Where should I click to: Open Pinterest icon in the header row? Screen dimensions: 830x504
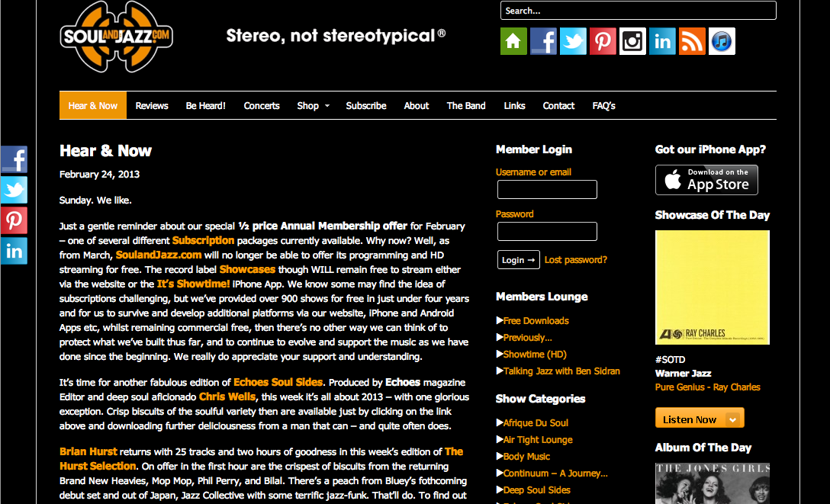click(x=603, y=41)
